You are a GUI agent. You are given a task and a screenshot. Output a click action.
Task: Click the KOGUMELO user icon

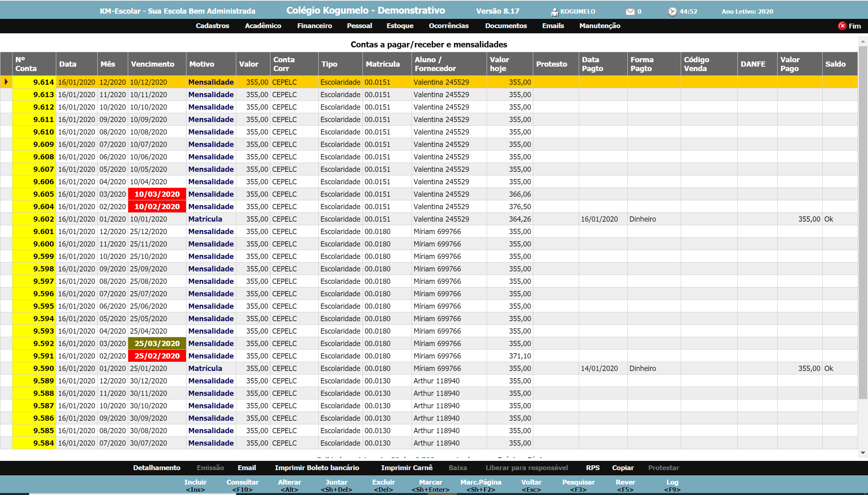click(555, 12)
